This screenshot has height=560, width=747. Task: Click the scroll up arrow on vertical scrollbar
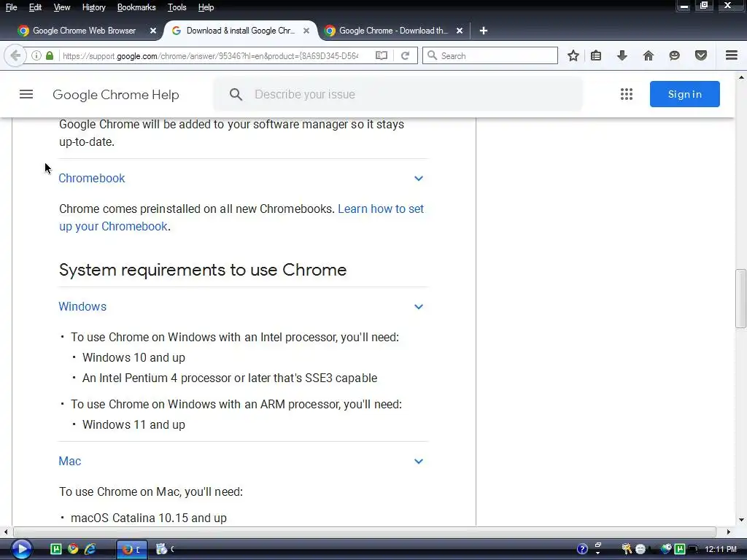click(x=740, y=77)
